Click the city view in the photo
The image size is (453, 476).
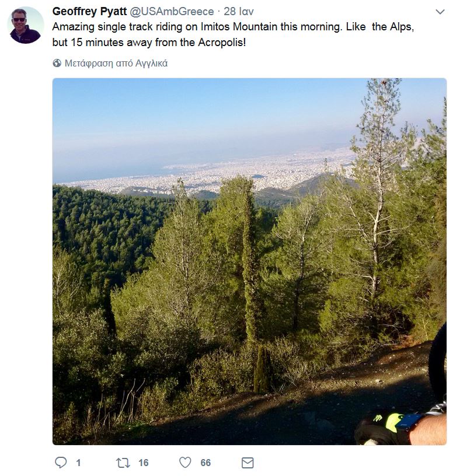click(212, 173)
